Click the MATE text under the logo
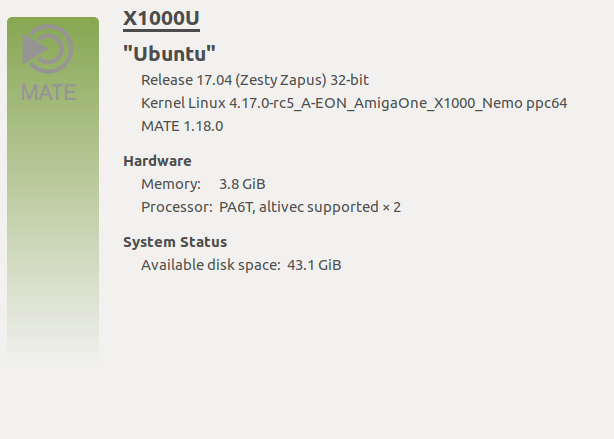 click(x=48, y=92)
